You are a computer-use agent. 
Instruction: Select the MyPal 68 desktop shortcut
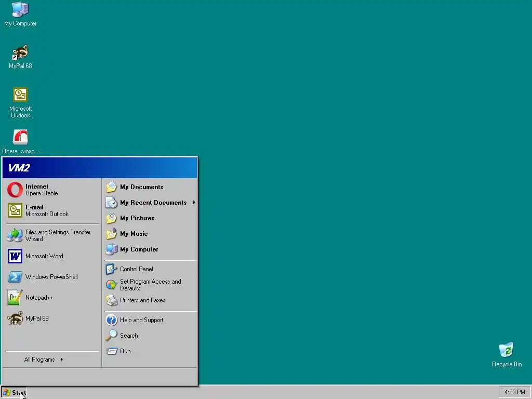click(x=20, y=57)
